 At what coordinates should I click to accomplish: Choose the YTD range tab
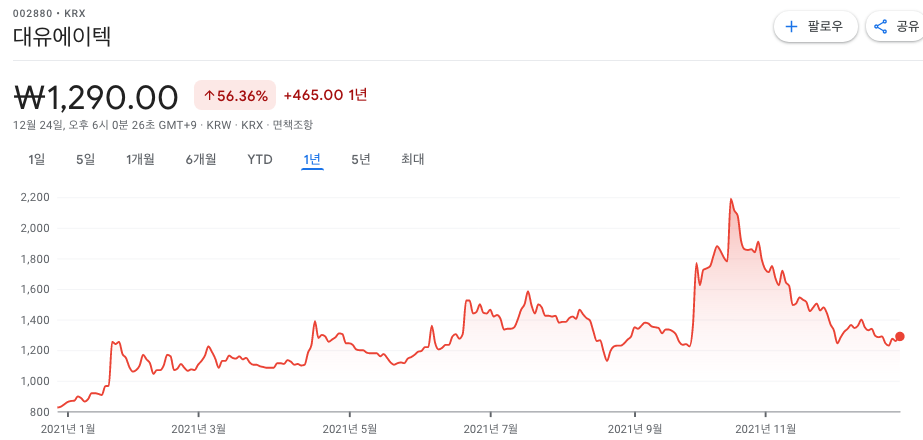260,159
